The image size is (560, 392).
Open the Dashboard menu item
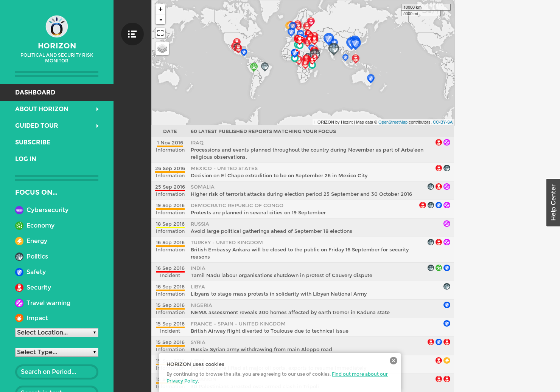tap(57, 93)
